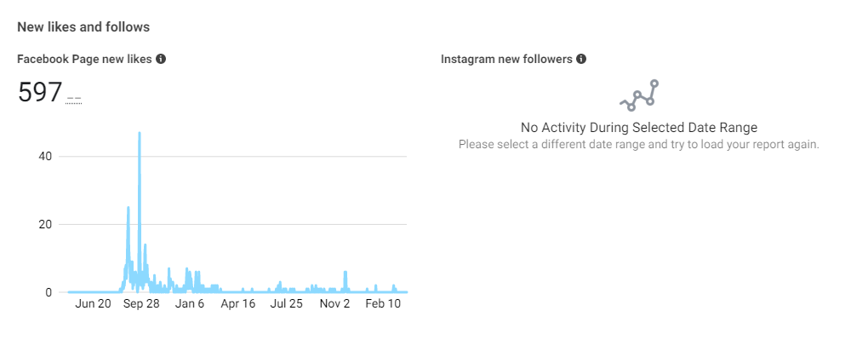Click the Instagram new followers title

pyautogui.click(x=506, y=60)
